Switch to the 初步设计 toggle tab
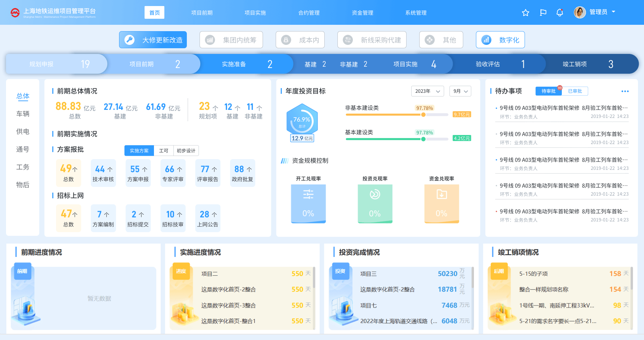644x340 pixels. click(x=186, y=151)
